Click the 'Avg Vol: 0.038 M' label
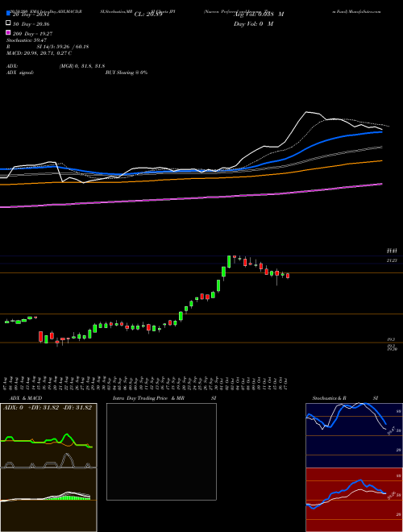The image size is (403, 532). (259, 15)
